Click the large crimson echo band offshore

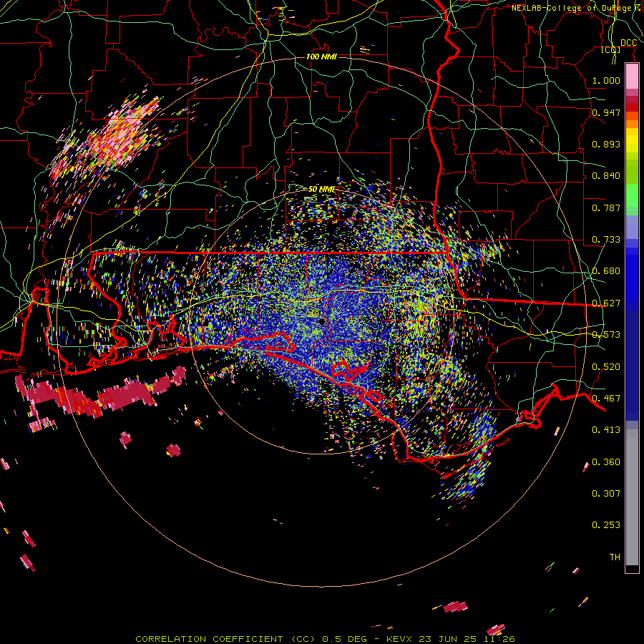(x=102, y=394)
